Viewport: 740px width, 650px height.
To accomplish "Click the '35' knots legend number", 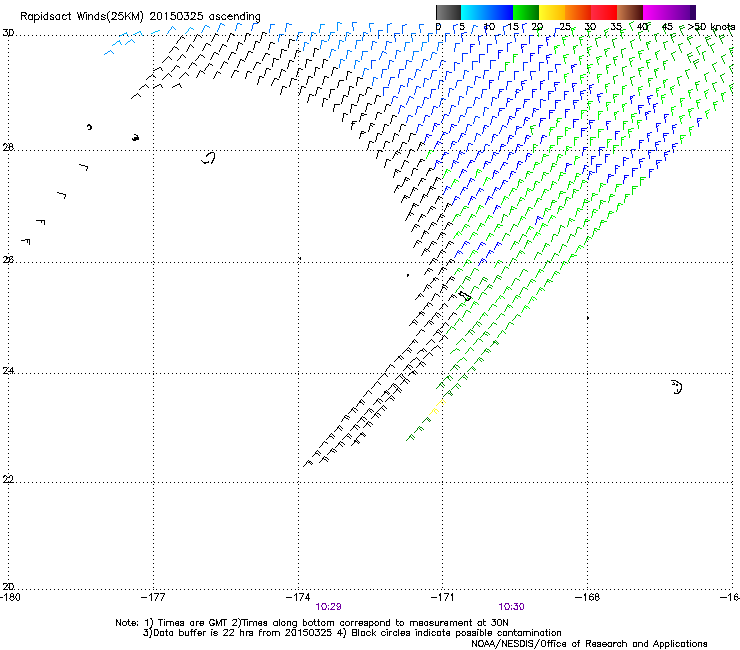I will click(616, 27).
